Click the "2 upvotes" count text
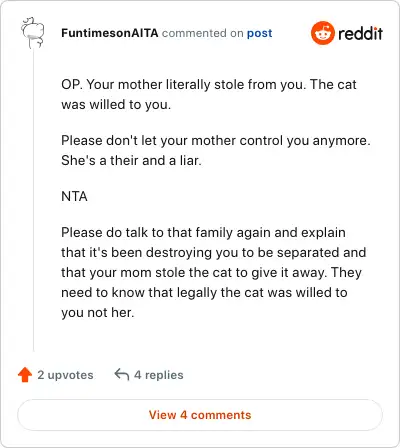 pyautogui.click(x=65, y=375)
